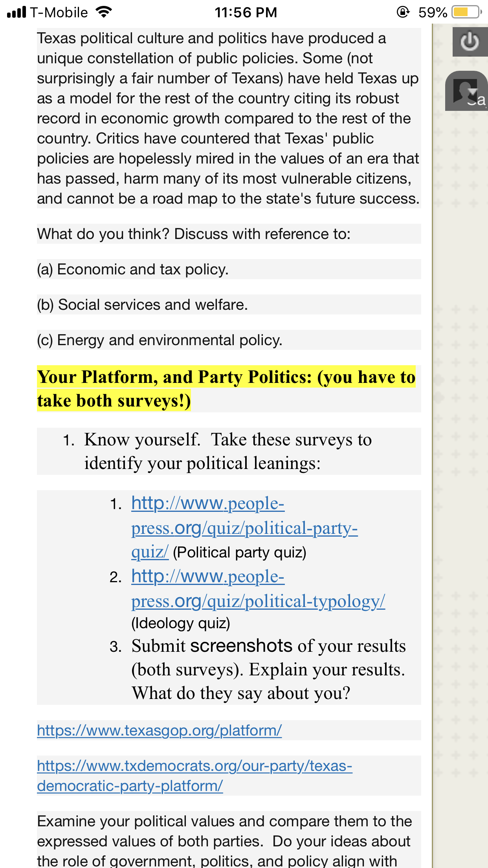488x868 pixels.
Task: Open the texasgop.org platform link
Action: 160,730
